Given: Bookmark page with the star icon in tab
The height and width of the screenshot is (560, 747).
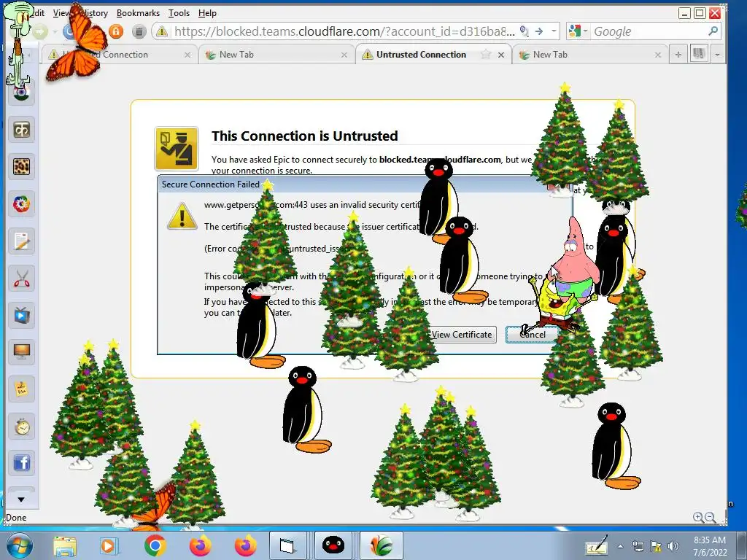Looking at the screenshot, I should [x=485, y=55].
